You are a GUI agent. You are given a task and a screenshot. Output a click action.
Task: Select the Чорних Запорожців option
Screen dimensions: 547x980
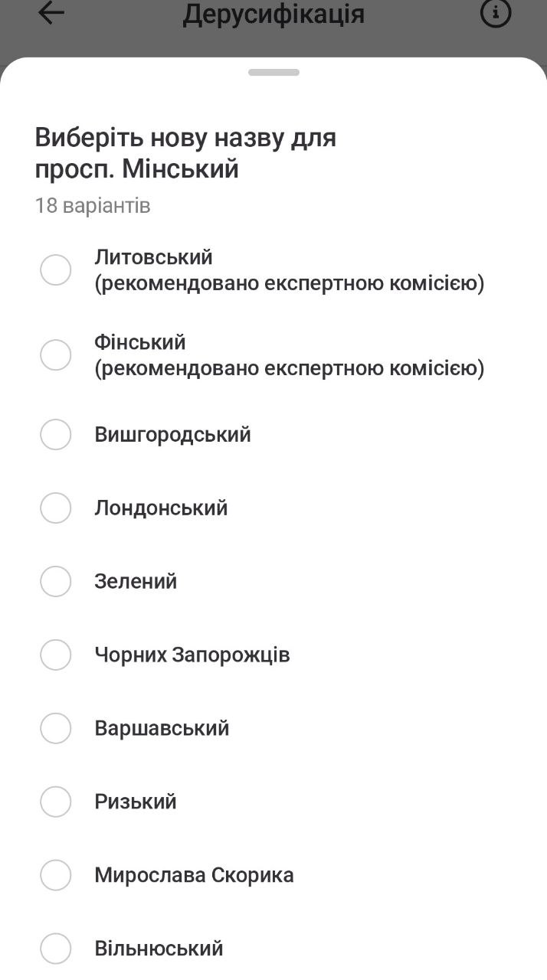point(55,655)
